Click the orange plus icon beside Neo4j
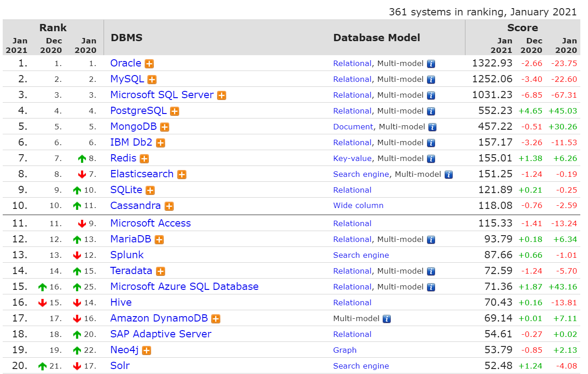Screen dimensions: 588x374 click(x=147, y=350)
